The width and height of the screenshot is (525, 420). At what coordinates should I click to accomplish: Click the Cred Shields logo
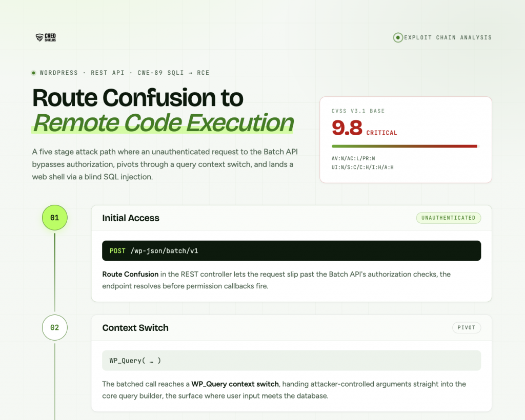[x=46, y=37]
